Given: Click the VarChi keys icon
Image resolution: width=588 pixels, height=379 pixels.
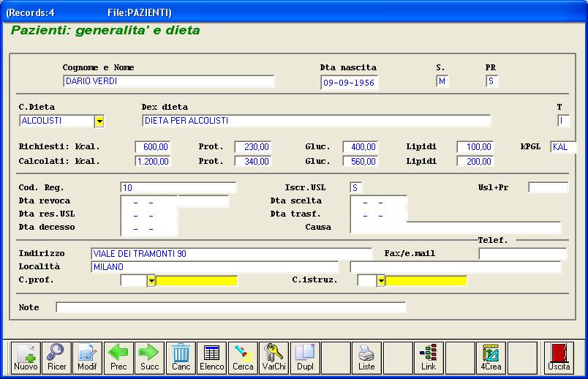Looking at the screenshot, I should [274, 358].
